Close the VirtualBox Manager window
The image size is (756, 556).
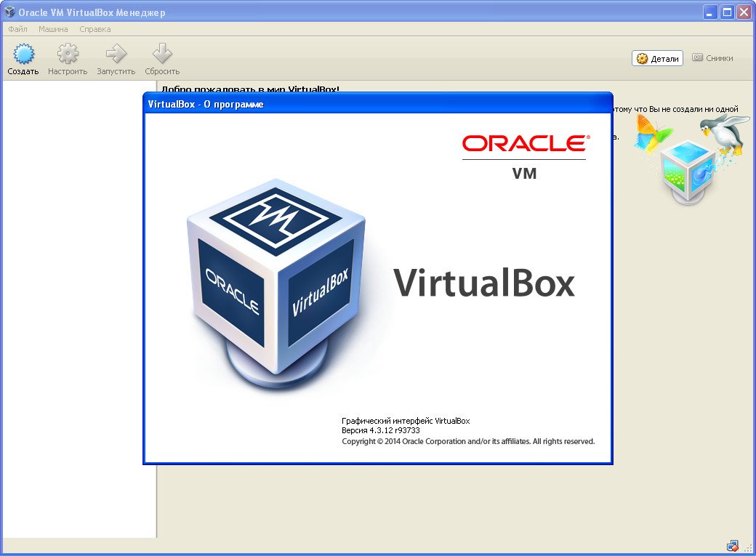(x=744, y=12)
